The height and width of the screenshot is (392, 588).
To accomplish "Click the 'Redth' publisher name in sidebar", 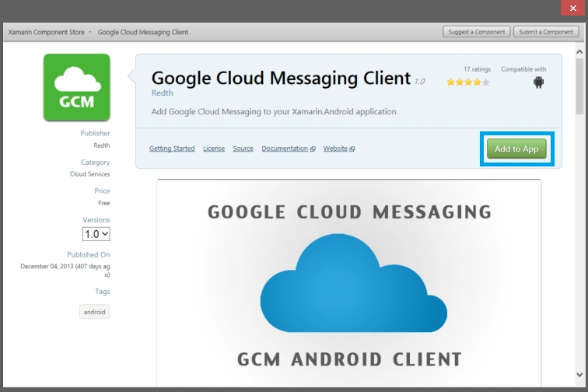I will coord(102,145).
